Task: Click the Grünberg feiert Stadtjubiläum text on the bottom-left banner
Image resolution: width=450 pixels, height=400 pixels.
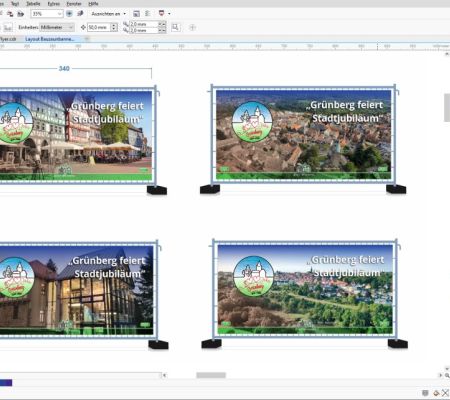Action: (x=108, y=267)
